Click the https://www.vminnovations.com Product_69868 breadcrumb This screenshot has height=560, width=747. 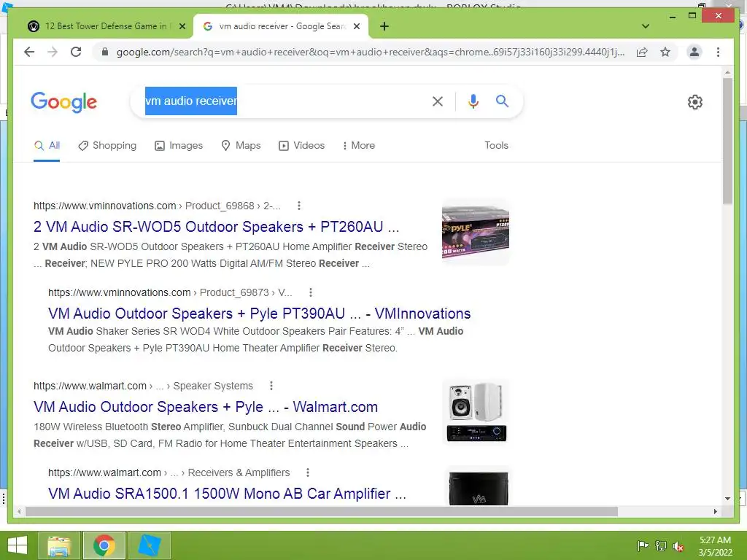(x=157, y=206)
